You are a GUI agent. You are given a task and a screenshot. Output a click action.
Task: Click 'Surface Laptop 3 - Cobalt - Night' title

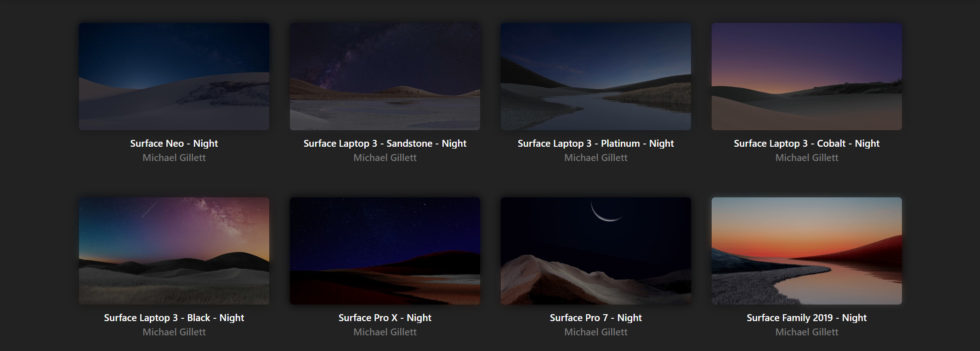pyautogui.click(x=807, y=144)
